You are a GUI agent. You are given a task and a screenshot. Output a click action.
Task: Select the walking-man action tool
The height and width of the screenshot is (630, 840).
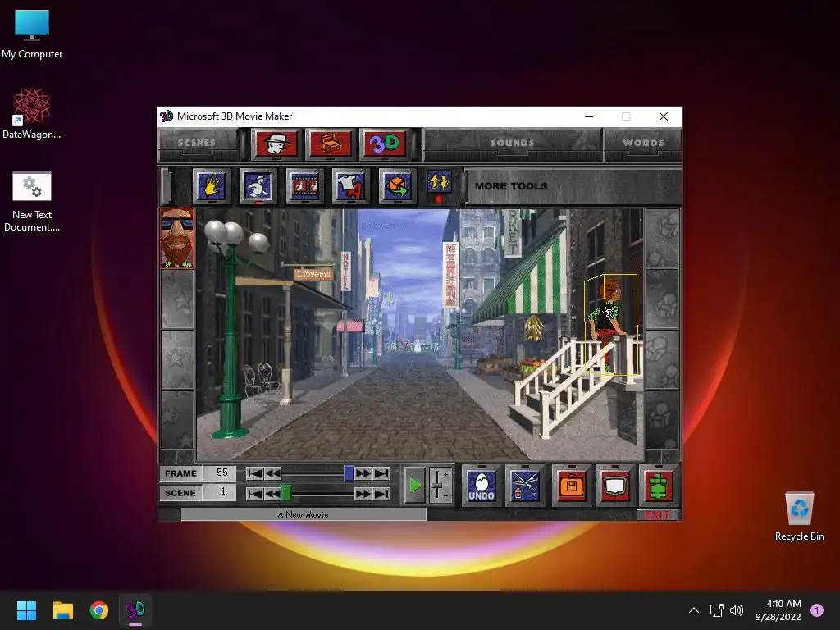coord(258,186)
